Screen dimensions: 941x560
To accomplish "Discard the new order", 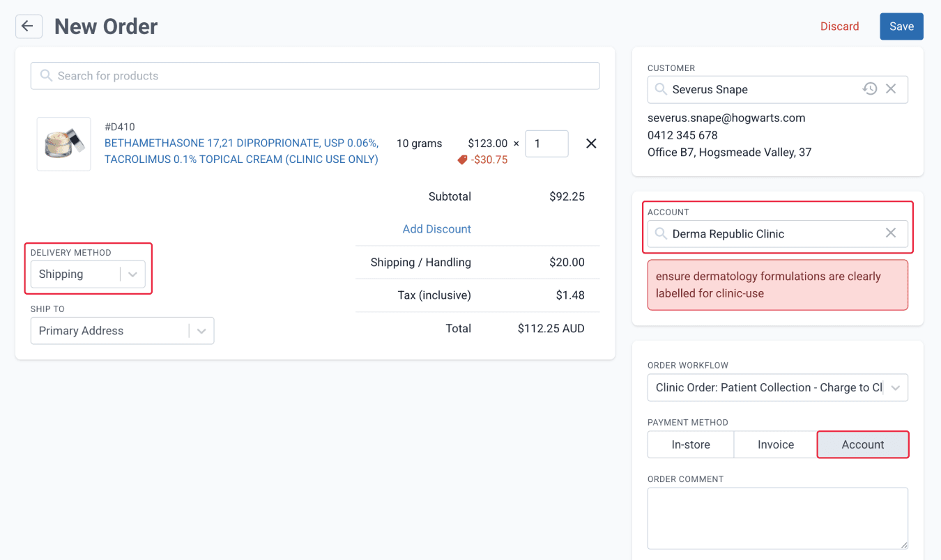I will pos(839,26).
